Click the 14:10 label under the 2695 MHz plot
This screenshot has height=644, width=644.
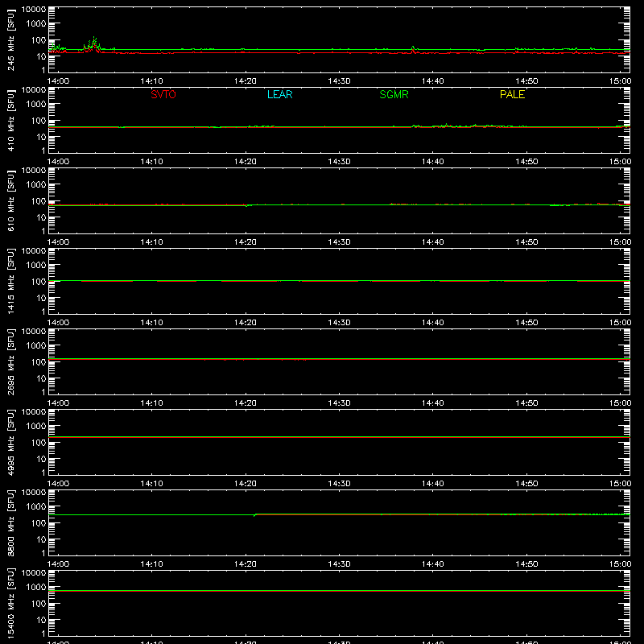tap(151, 403)
